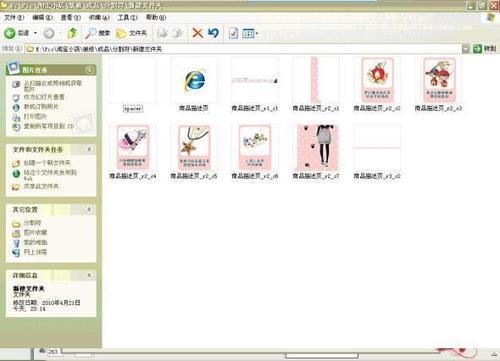Open 我的电脑 (My Computer) in Other Places
This screenshot has width=500, height=361.
[x=35, y=242]
